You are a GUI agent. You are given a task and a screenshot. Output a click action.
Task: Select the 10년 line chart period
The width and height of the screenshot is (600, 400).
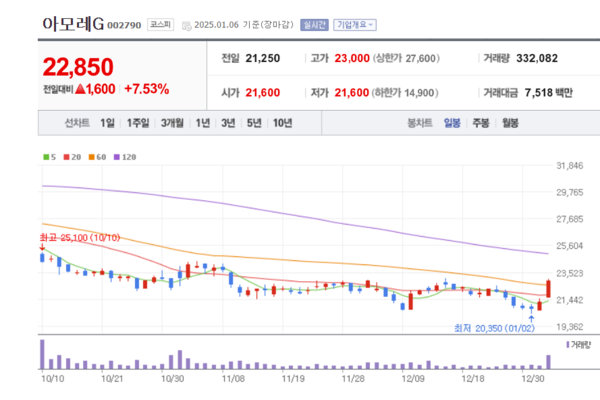point(282,123)
